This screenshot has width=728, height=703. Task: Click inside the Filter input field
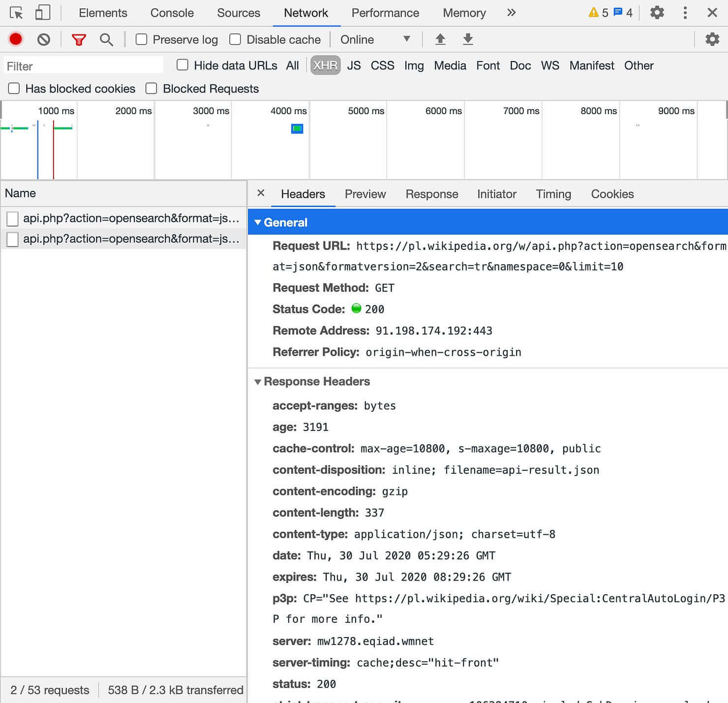[83, 65]
